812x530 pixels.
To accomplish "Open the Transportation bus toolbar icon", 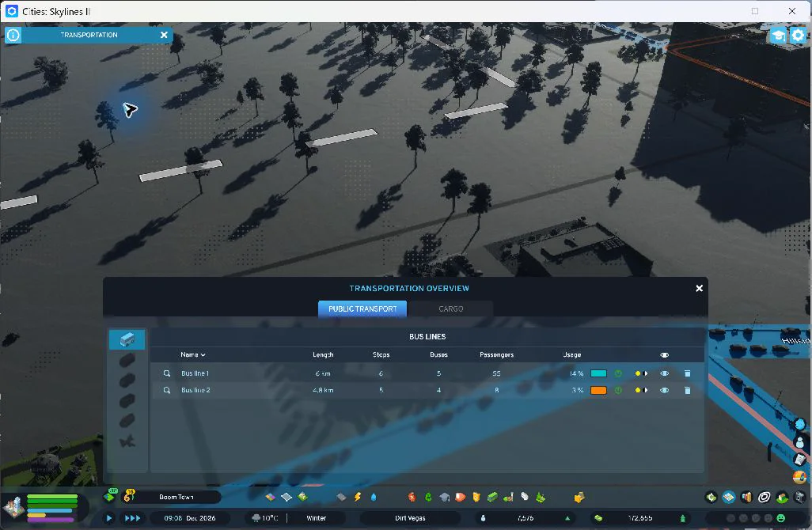I will click(x=492, y=497).
